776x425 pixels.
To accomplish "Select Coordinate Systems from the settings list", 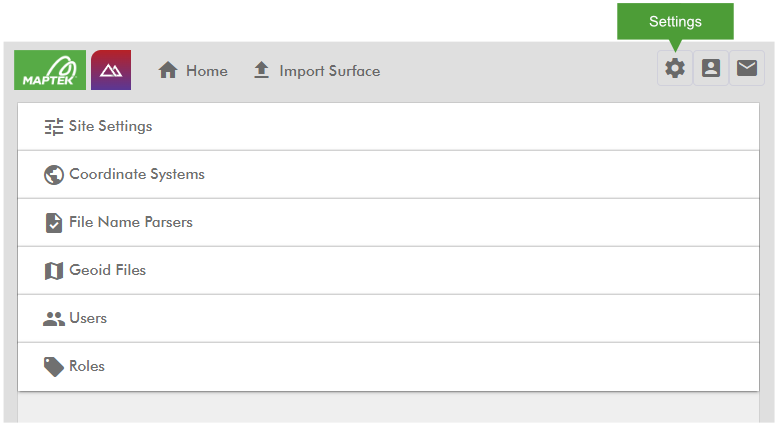I will click(388, 175).
